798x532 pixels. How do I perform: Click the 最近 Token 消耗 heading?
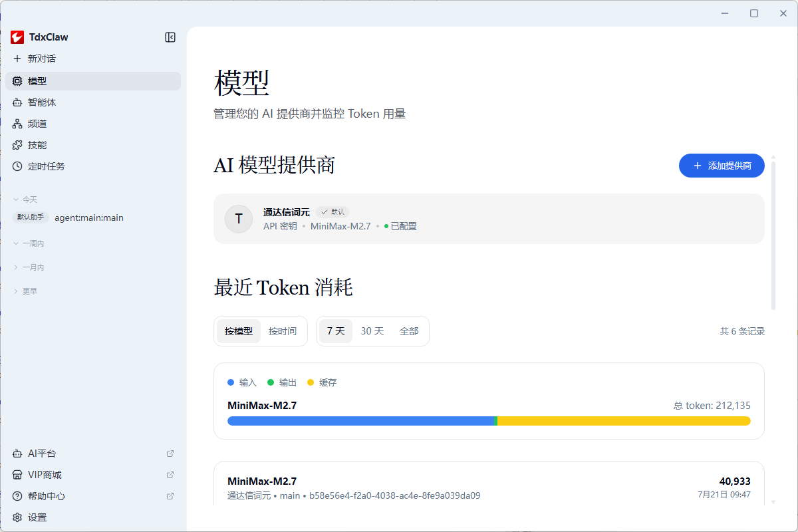click(x=283, y=288)
